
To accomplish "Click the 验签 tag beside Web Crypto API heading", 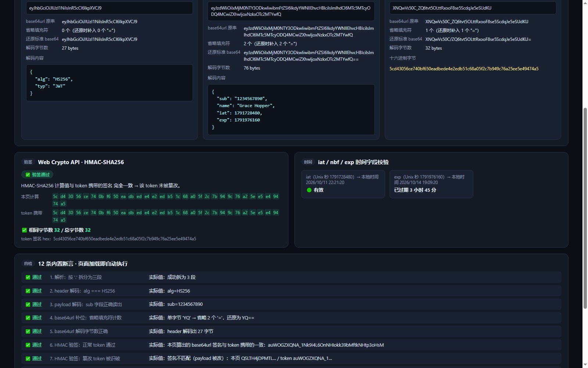I will coord(28,162).
